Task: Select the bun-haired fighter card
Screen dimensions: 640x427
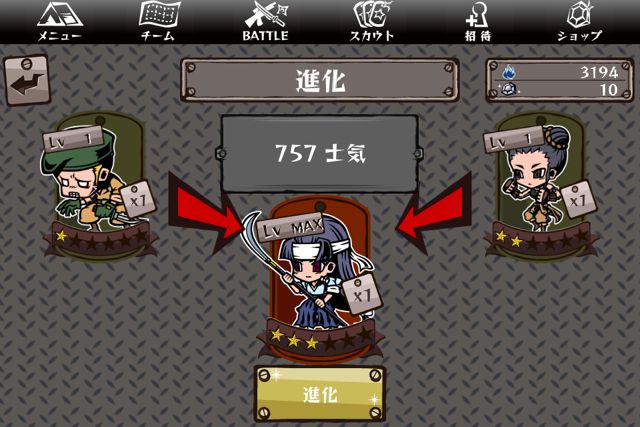Action: click(x=541, y=186)
